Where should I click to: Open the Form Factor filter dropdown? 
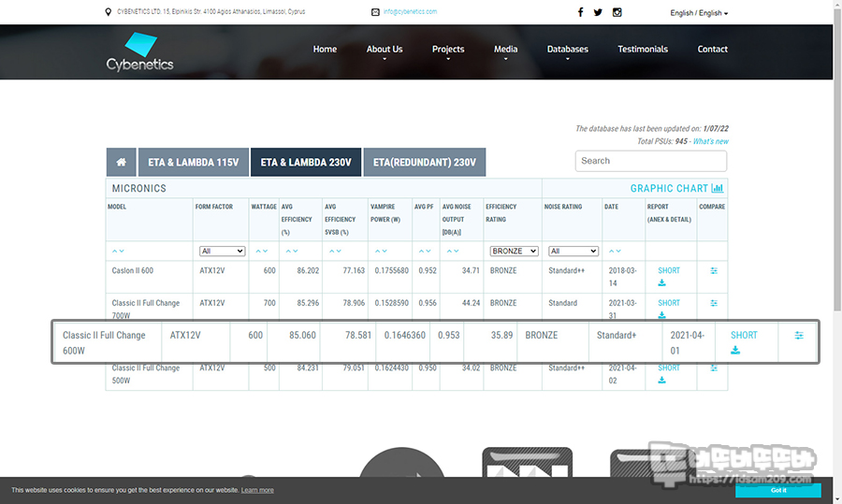coord(222,252)
